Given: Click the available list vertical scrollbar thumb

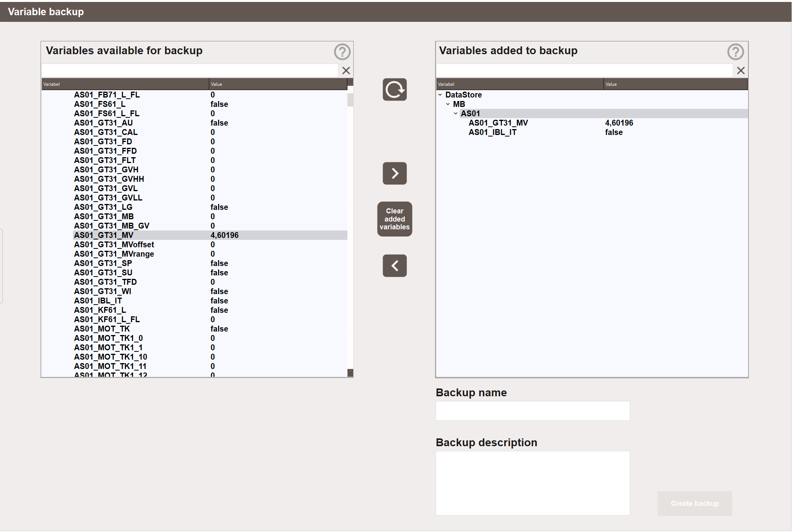Looking at the screenshot, I should 350,99.
